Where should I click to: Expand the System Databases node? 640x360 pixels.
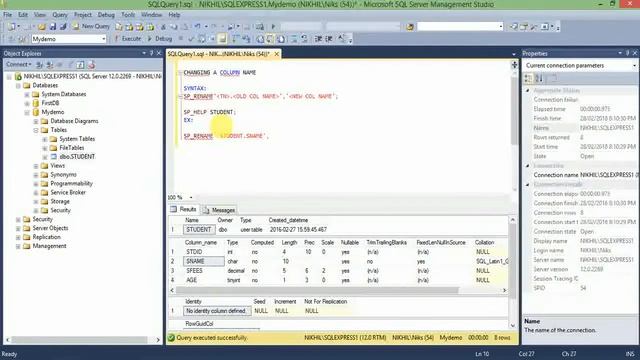[x=27, y=94]
